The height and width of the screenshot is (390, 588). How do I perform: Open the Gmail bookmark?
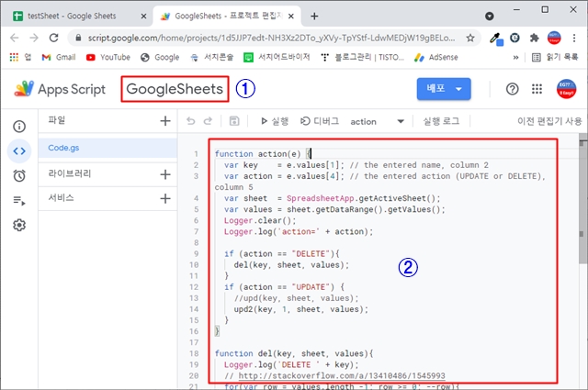(x=59, y=57)
